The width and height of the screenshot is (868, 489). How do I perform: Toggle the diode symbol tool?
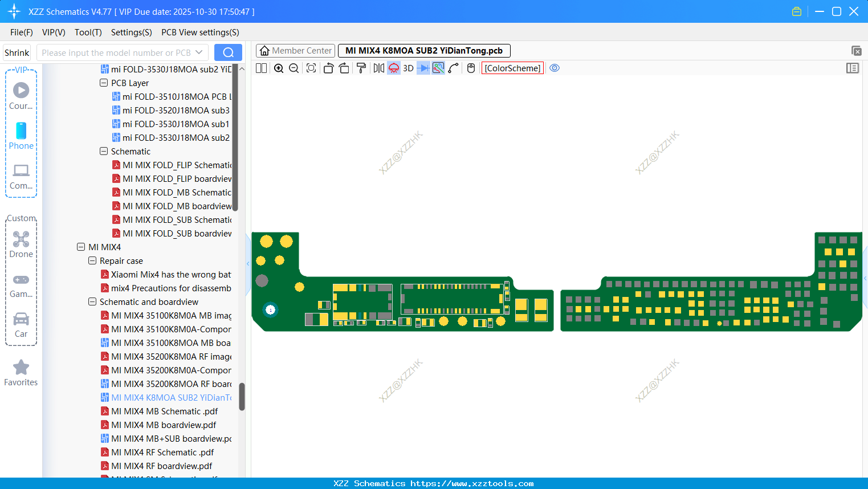(x=423, y=68)
